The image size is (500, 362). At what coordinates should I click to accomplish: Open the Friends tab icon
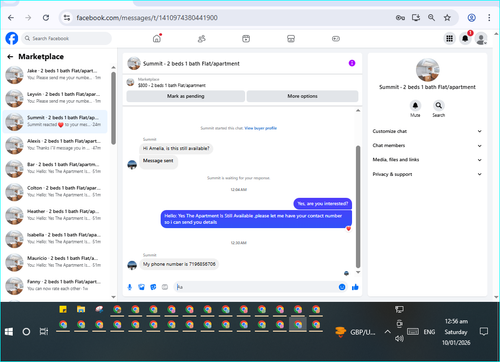click(201, 39)
